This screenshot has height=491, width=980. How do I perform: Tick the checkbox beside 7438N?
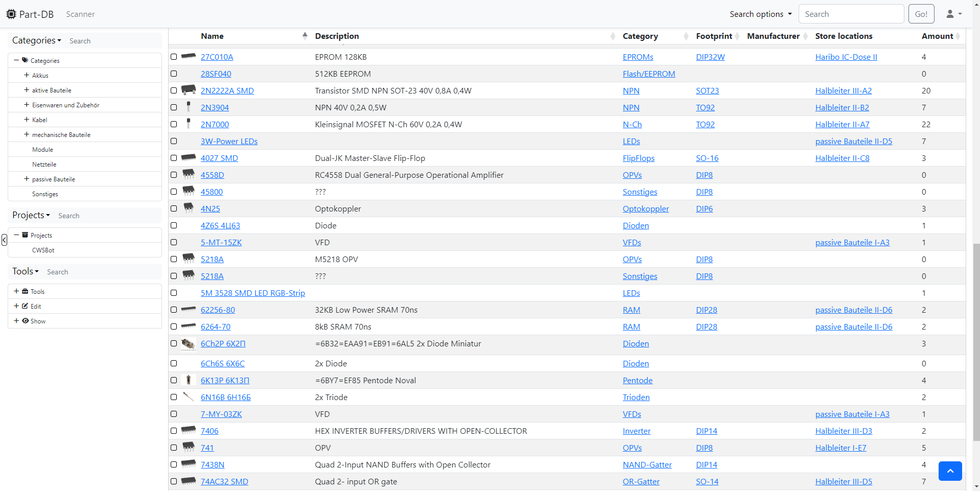[174, 464]
